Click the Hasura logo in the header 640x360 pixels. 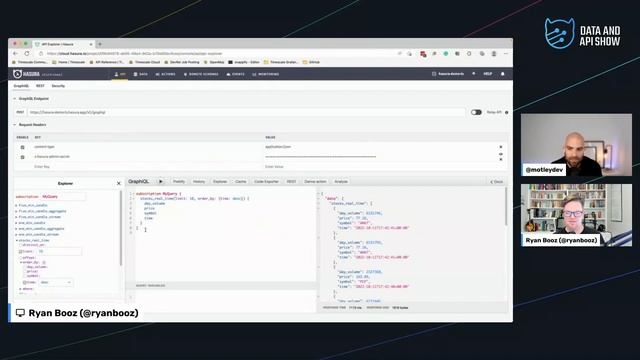(26, 74)
